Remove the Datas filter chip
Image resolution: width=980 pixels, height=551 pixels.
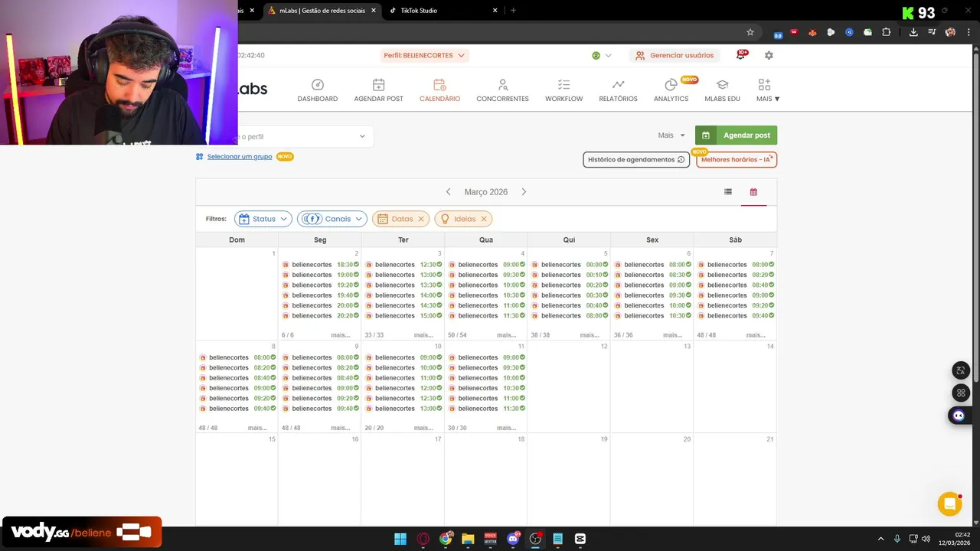[x=420, y=219]
